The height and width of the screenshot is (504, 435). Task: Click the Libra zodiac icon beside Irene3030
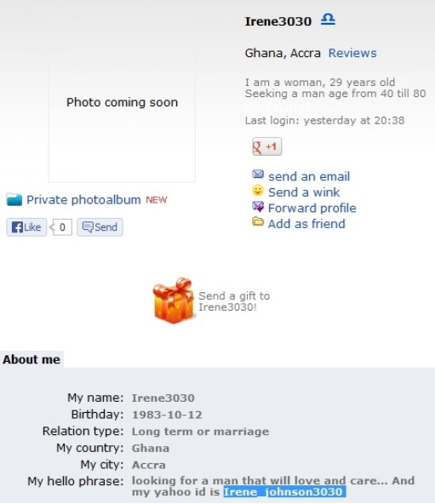coord(328,20)
